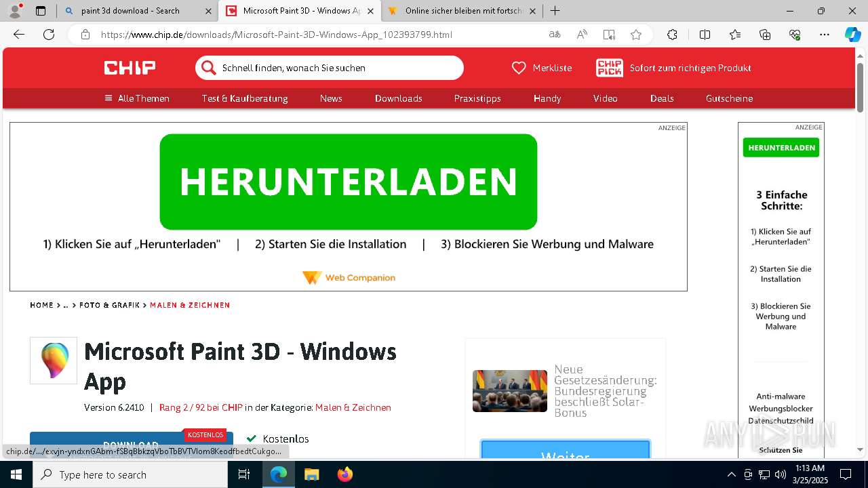Open the Collections icon
This screenshot has width=868, height=488.
(x=765, y=35)
